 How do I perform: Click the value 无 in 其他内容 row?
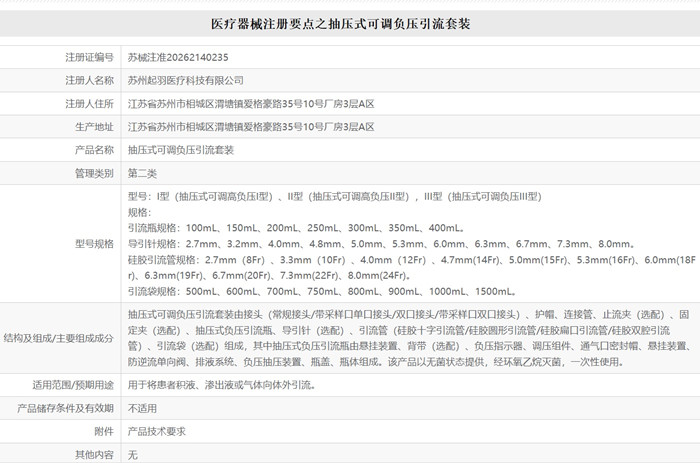pyautogui.click(x=133, y=455)
